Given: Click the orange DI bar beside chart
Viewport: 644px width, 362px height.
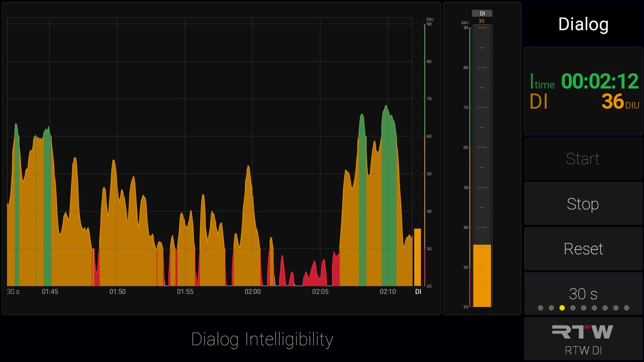Looking at the screenshot, I should pyautogui.click(x=418, y=257).
